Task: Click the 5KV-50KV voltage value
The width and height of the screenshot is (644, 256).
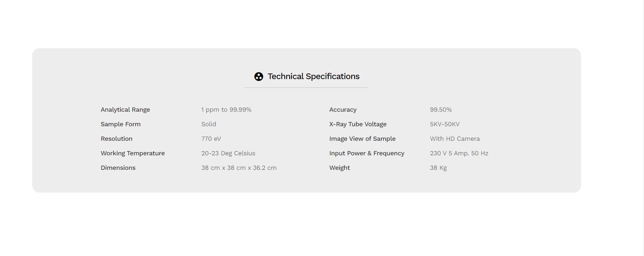Action: 445,124
